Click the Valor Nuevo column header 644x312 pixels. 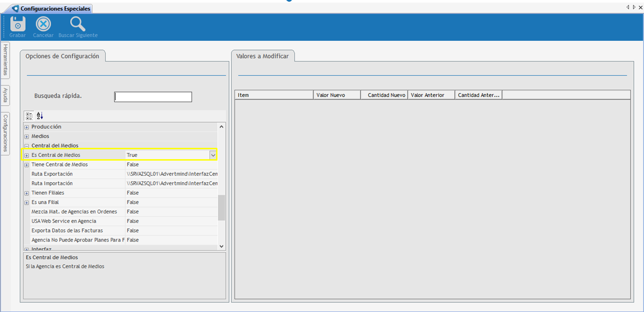pyautogui.click(x=337, y=95)
